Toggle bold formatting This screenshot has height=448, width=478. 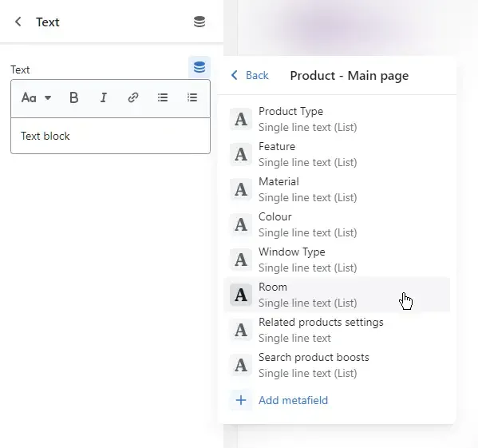point(73,98)
